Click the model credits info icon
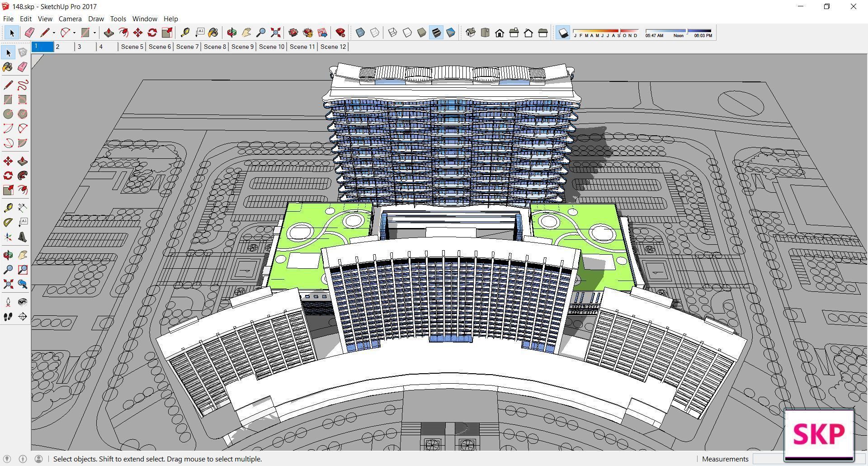 (23, 459)
